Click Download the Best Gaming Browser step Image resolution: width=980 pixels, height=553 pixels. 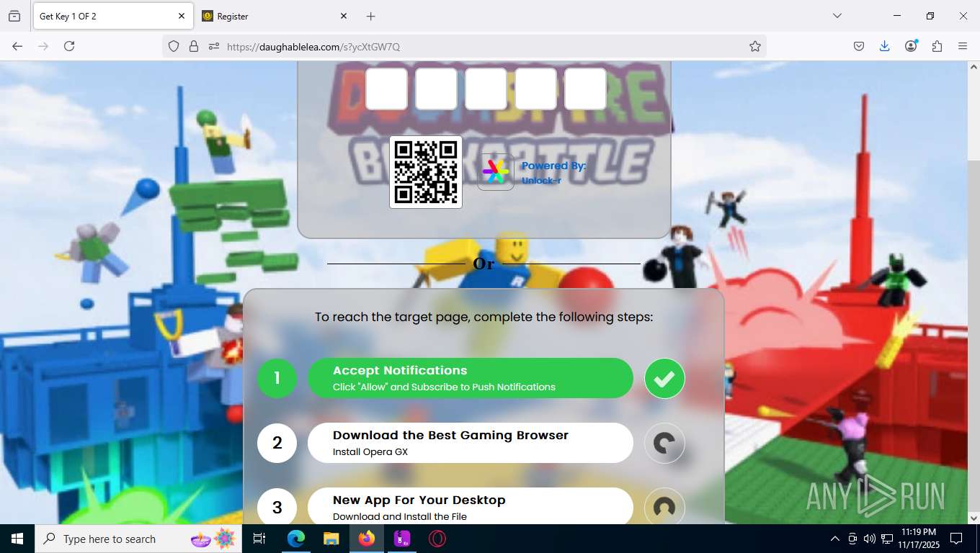pos(471,443)
